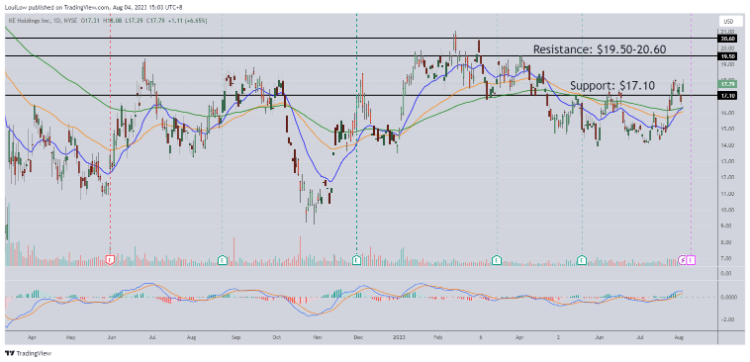Click the 'May' label on the time axis
The width and height of the screenshot is (750, 362).
tap(71, 337)
